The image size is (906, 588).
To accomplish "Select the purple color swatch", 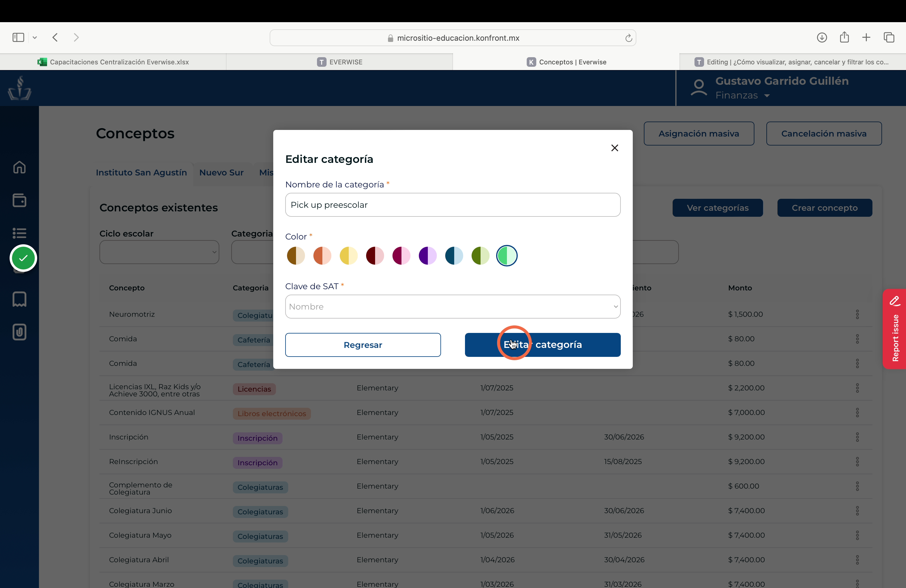I will tap(428, 256).
